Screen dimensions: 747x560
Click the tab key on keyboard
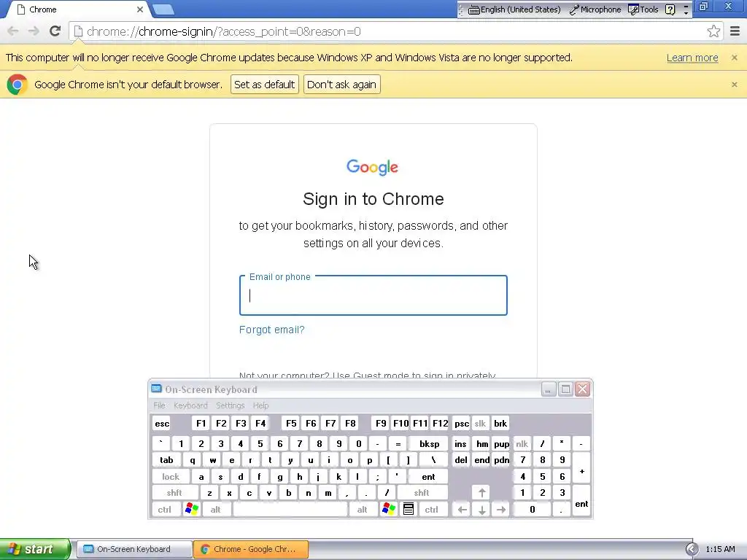tap(166, 460)
